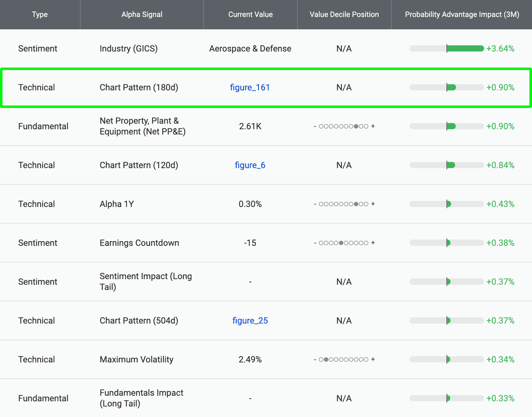Open the figure_161 chart pattern link

250,87
